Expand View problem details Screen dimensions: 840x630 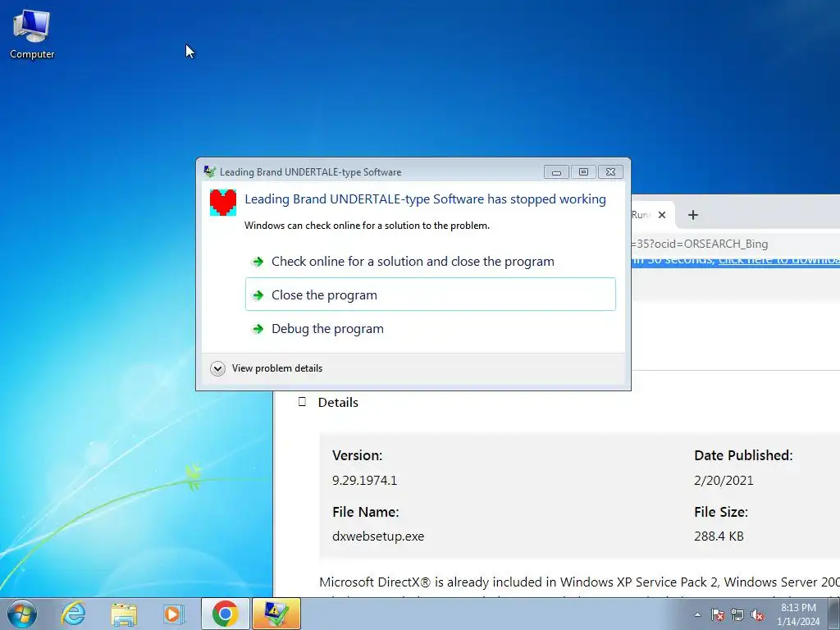217,368
